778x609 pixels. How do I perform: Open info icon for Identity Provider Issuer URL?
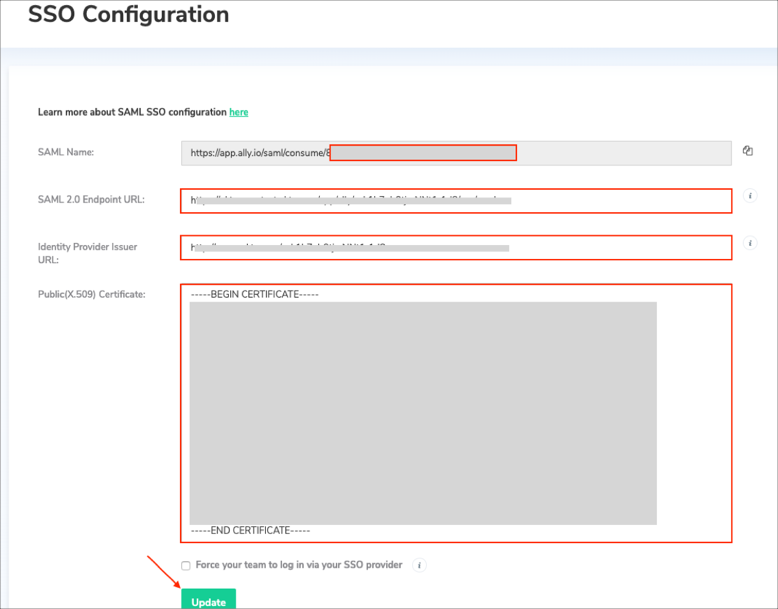point(750,243)
